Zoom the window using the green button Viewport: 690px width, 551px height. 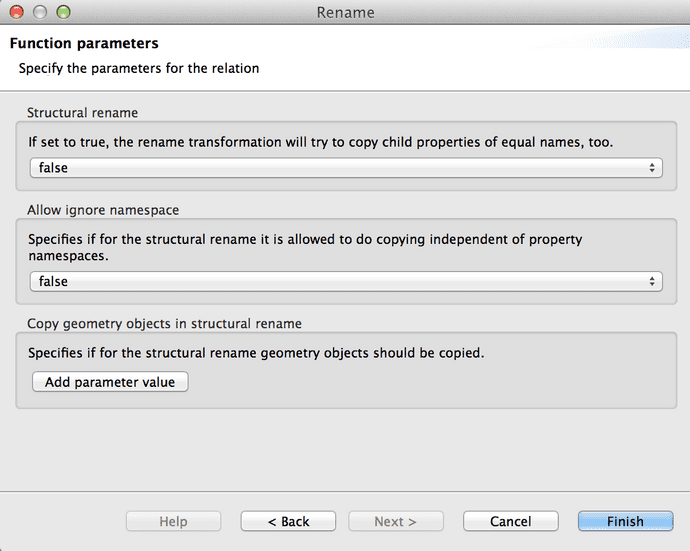point(63,12)
